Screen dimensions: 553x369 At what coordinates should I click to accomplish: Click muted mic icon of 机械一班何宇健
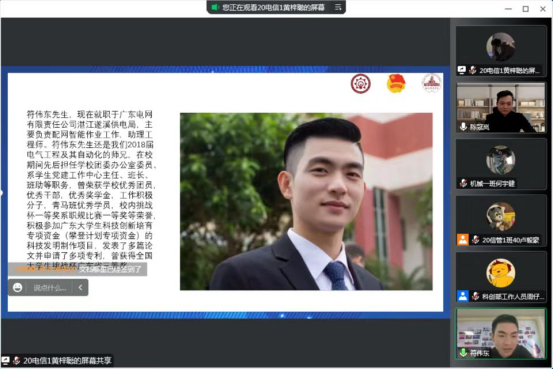click(x=463, y=183)
